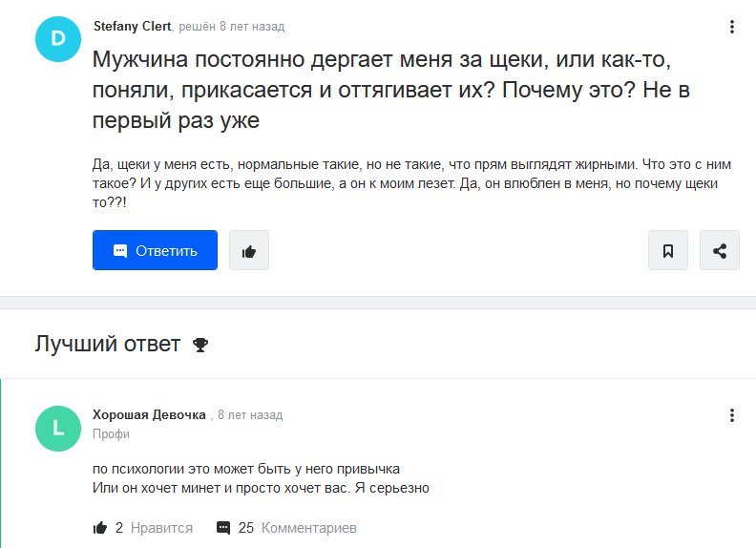Click Stefany Clert's round D avatar
Image resolution: width=756 pixels, height=548 pixels.
point(58,38)
